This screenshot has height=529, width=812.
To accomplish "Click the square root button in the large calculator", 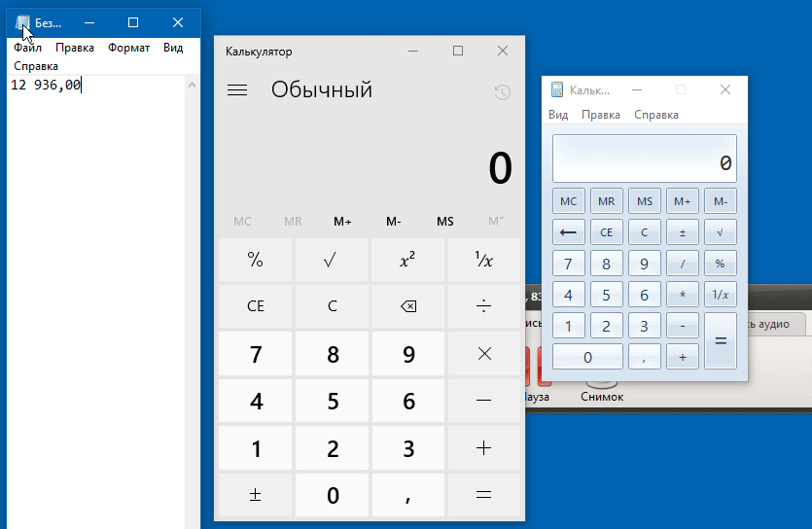I will click(332, 260).
